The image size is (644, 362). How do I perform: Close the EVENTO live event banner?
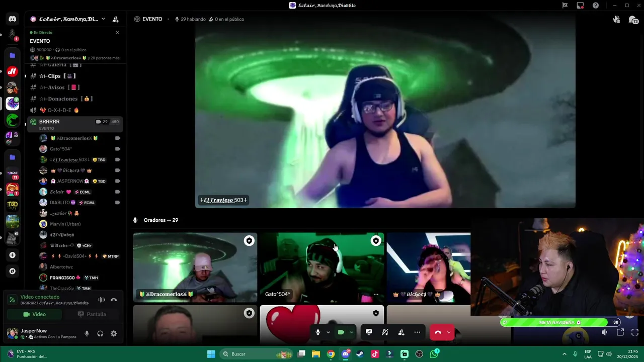(117, 33)
